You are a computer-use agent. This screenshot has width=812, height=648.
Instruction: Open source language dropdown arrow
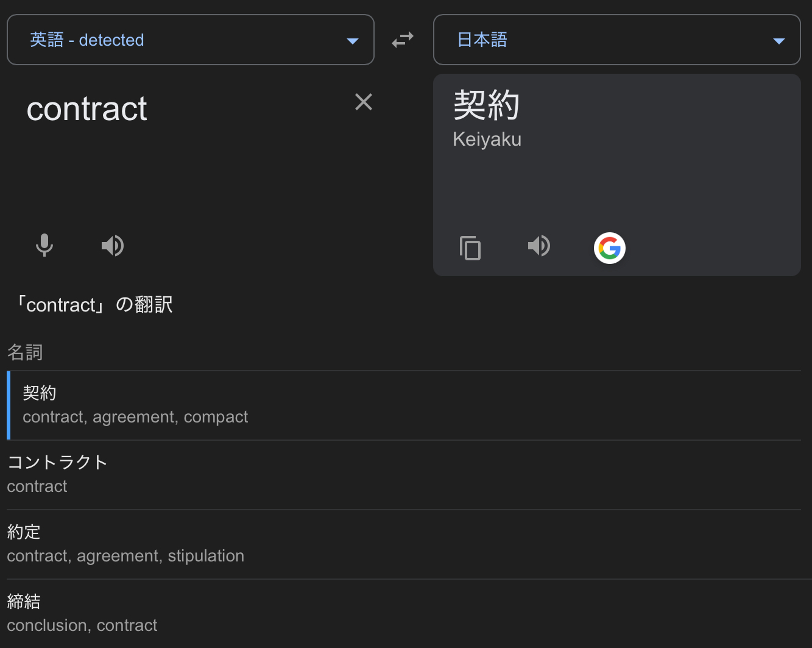click(352, 41)
